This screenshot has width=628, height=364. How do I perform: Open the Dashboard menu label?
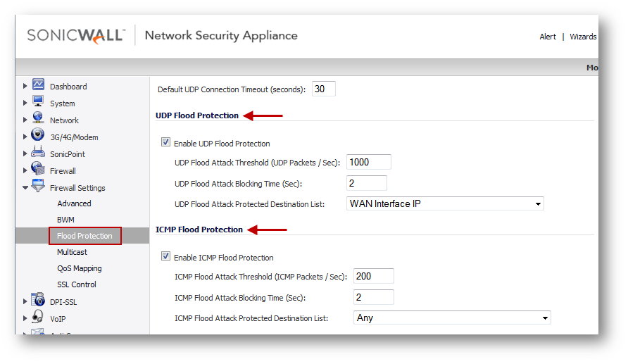click(68, 87)
